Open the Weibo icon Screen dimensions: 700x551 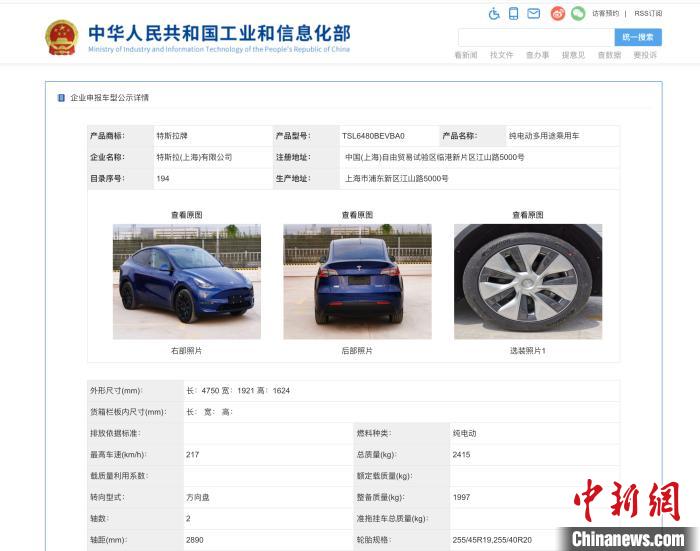click(558, 14)
